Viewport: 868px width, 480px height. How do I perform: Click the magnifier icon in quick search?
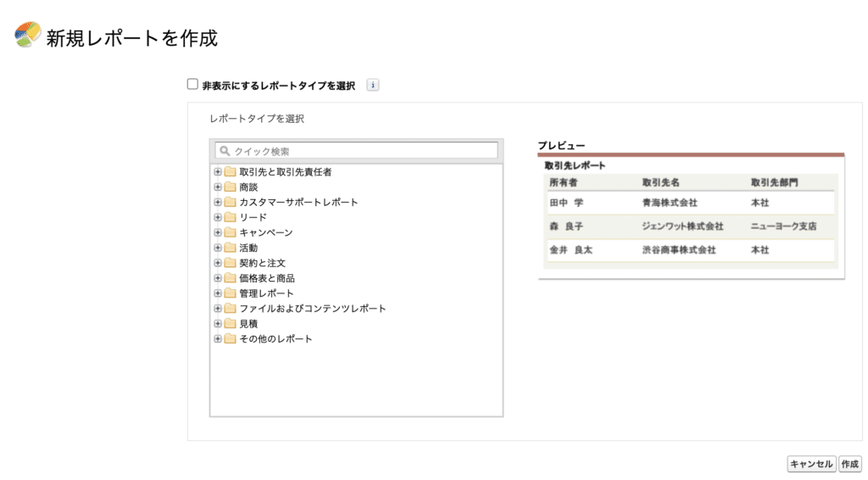pos(224,151)
